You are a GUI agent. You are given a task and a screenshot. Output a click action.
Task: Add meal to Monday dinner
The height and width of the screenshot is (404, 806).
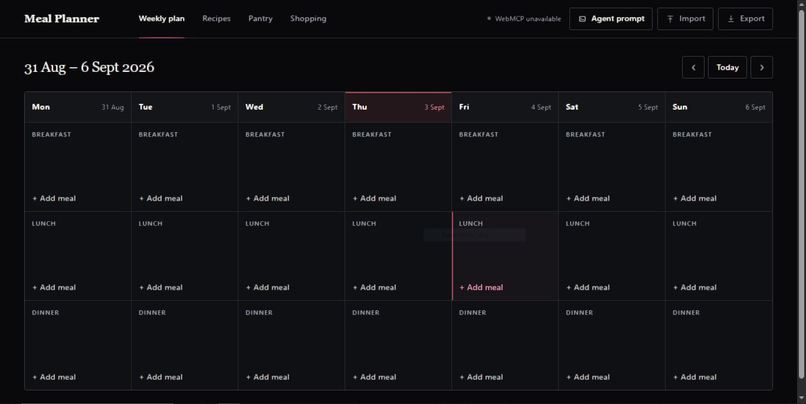point(54,377)
